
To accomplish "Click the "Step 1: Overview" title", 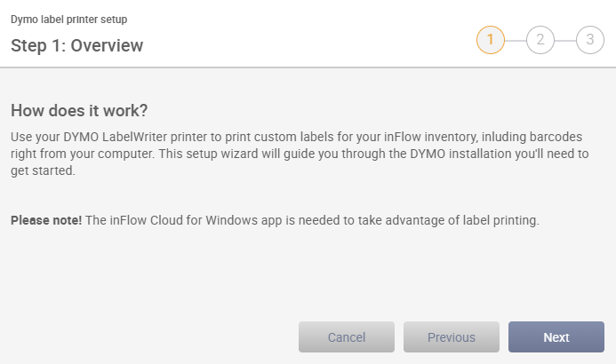I will coord(77,45).
